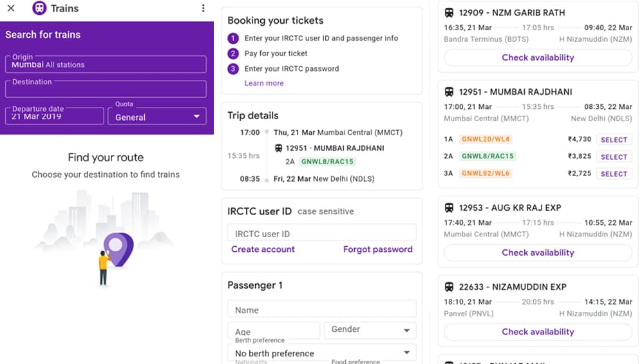Open the Quota General dropdown

[157, 116]
